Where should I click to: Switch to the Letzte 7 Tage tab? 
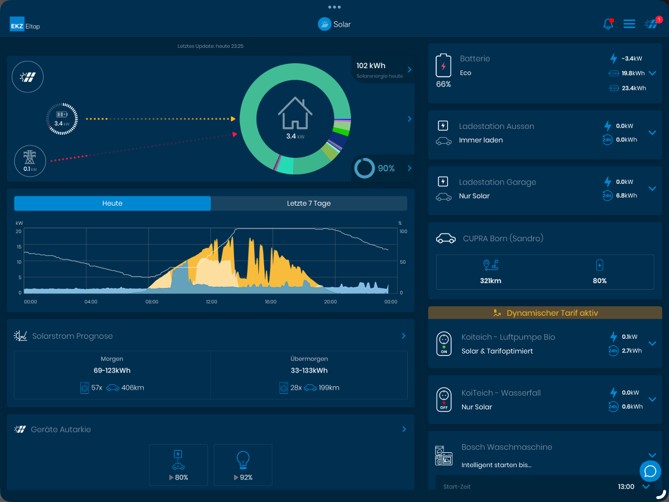(309, 203)
